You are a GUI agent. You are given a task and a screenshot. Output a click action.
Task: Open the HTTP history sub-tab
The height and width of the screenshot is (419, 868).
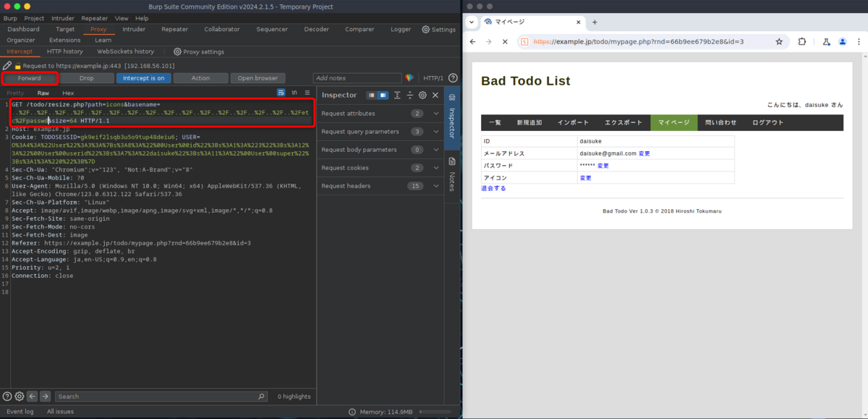[x=65, y=51]
